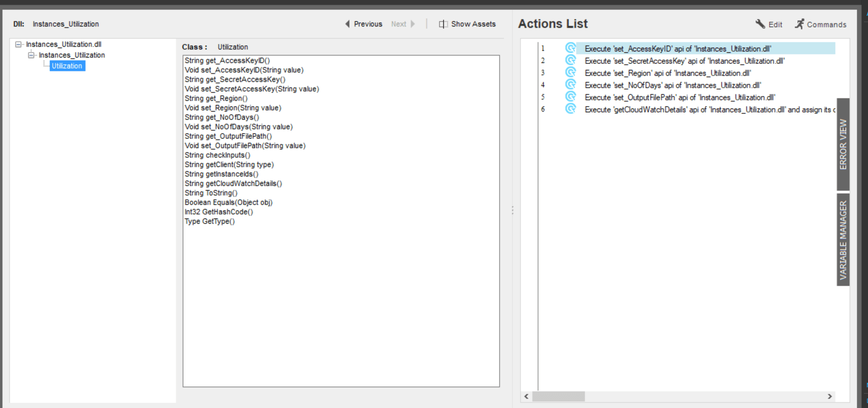The width and height of the screenshot is (868, 408).
Task: Click the Next arrow icon
Action: coord(413,24)
